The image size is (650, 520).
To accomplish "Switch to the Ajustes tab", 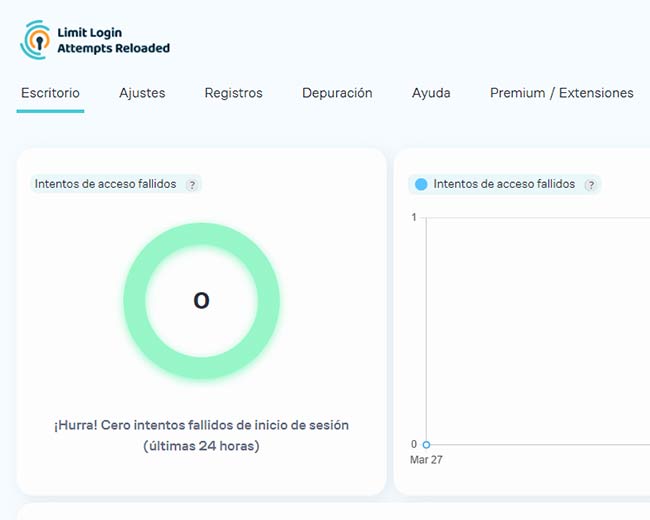I will coord(142,93).
